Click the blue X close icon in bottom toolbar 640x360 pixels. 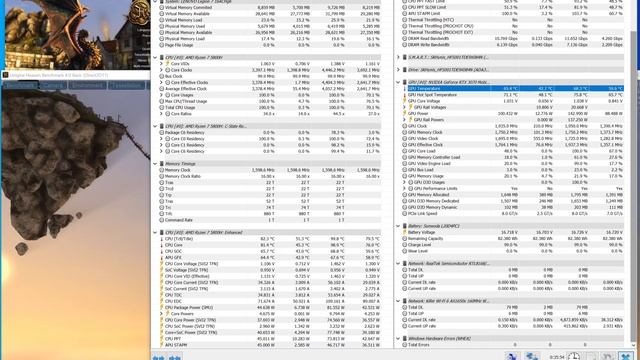click(x=626, y=356)
